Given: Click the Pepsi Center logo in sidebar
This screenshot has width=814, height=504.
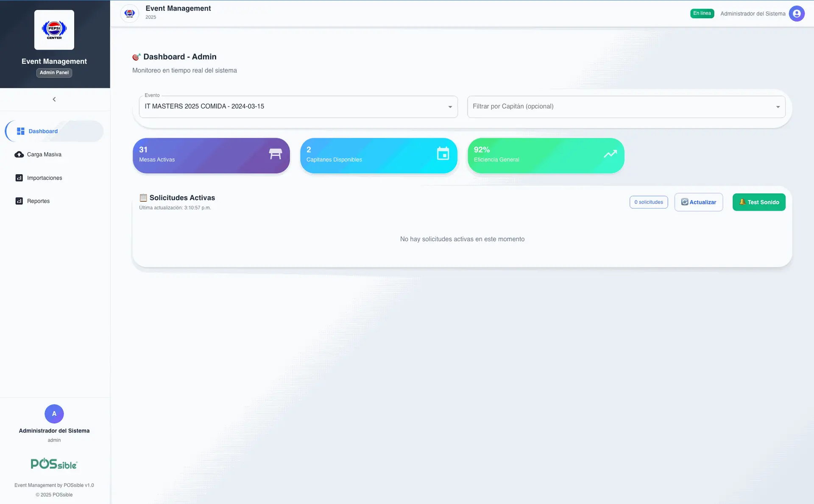Looking at the screenshot, I should coord(54,30).
